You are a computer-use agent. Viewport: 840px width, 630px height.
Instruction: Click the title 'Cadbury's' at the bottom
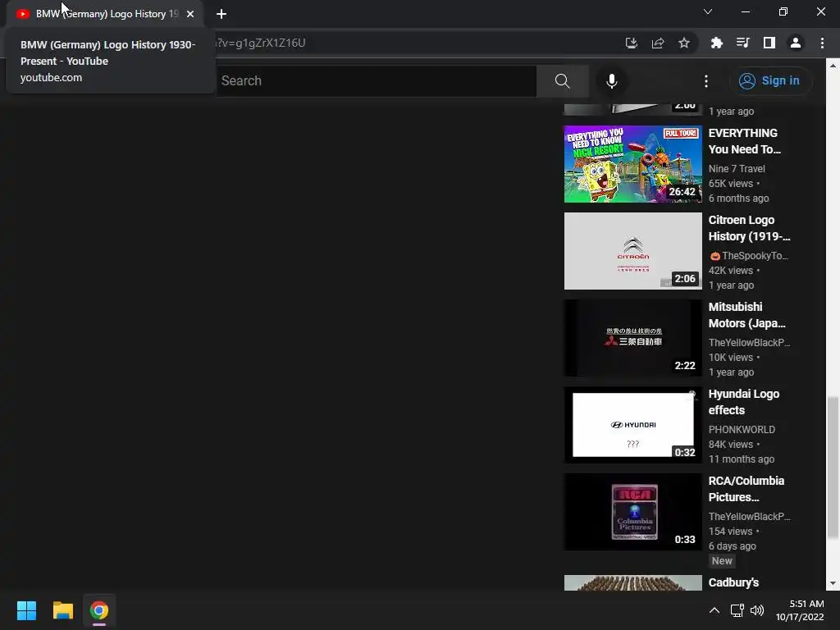coord(733,582)
